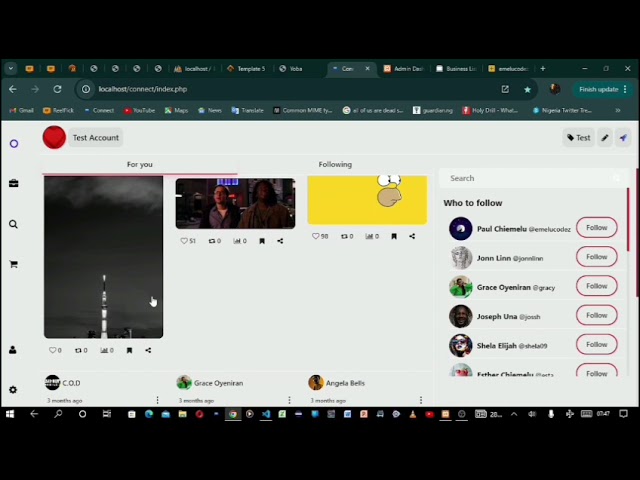Image resolution: width=640 pixels, height=480 pixels.
Task: Follow Paul Chiemelu
Action: 597,227
